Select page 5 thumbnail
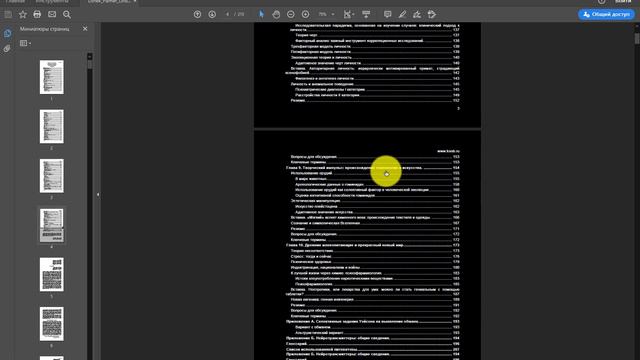 click(51, 275)
